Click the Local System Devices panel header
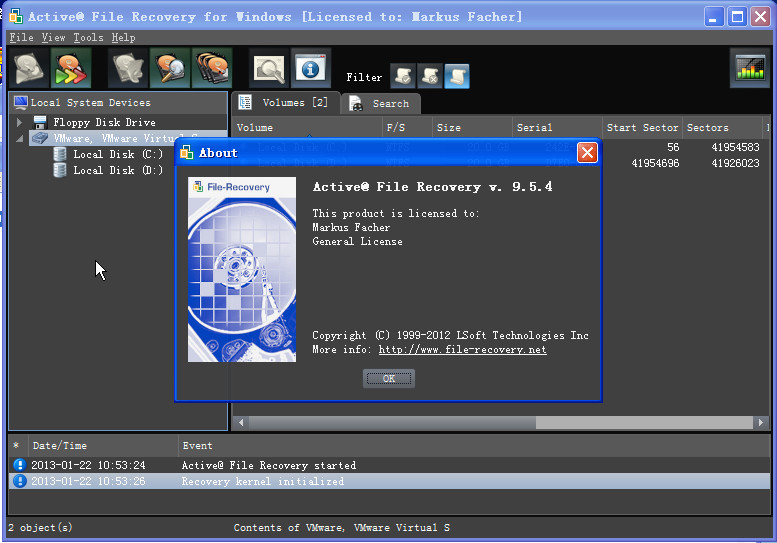The width and height of the screenshot is (777, 543). coord(118,103)
